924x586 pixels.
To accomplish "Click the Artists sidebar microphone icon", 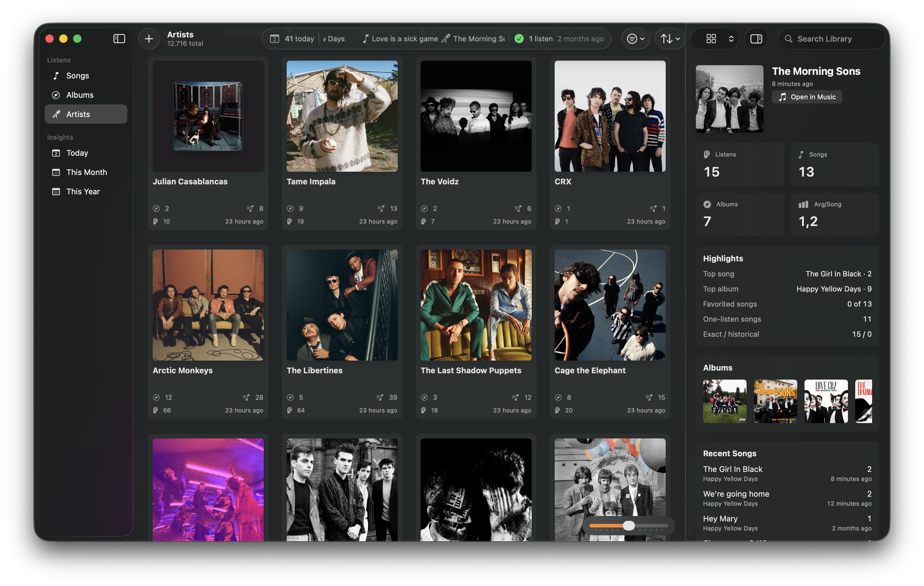I will (x=56, y=114).
